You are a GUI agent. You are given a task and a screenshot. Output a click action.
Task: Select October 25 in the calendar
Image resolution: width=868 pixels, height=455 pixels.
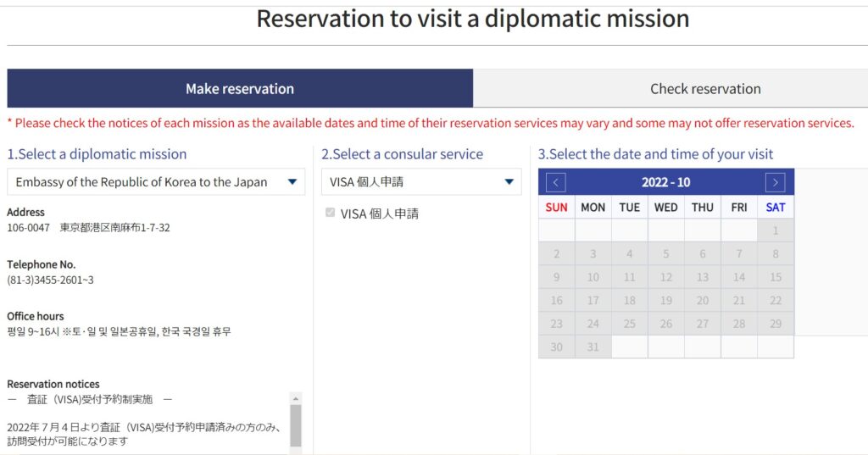click(630, 324)
